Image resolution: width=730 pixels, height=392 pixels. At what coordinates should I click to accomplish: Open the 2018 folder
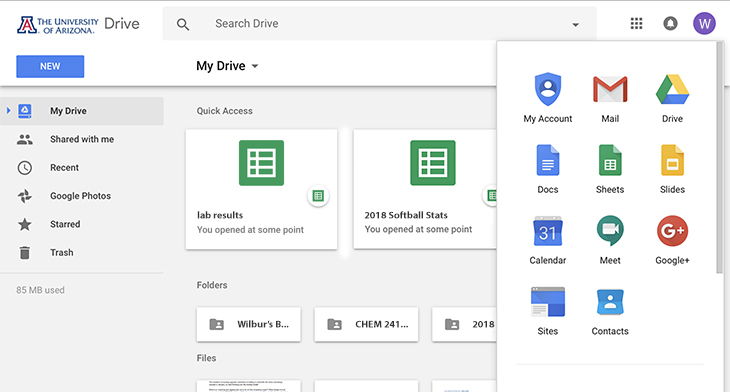click(x=464, y=324)
